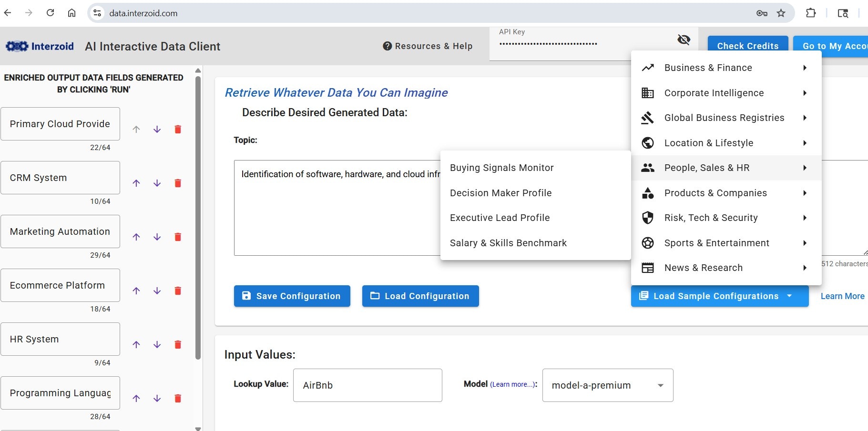
Task: Click the Sports & Entertainment ball icon
Action: pyautogui.click(x=648, y=243)
